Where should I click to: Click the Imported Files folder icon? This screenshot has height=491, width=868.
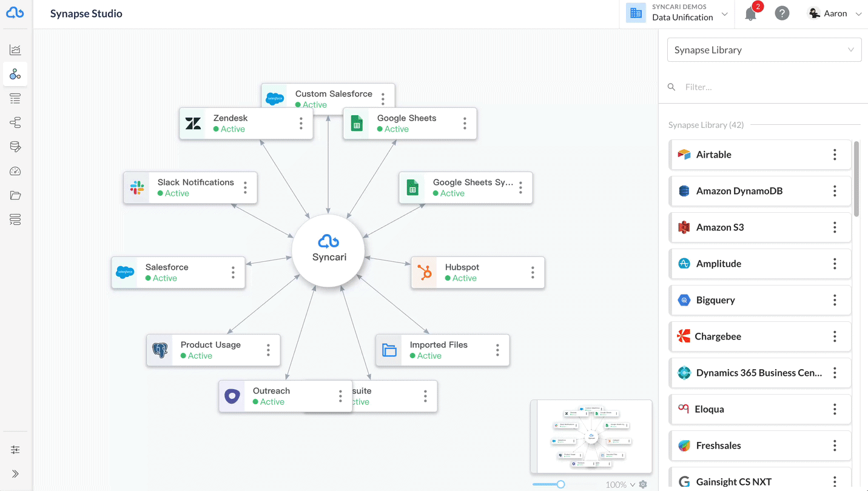[x=389, y=350]
